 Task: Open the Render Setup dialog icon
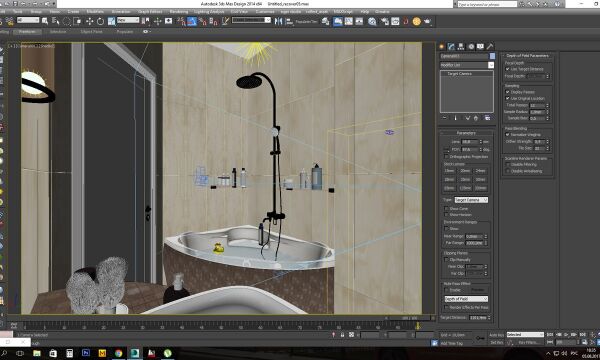(385, 21)
